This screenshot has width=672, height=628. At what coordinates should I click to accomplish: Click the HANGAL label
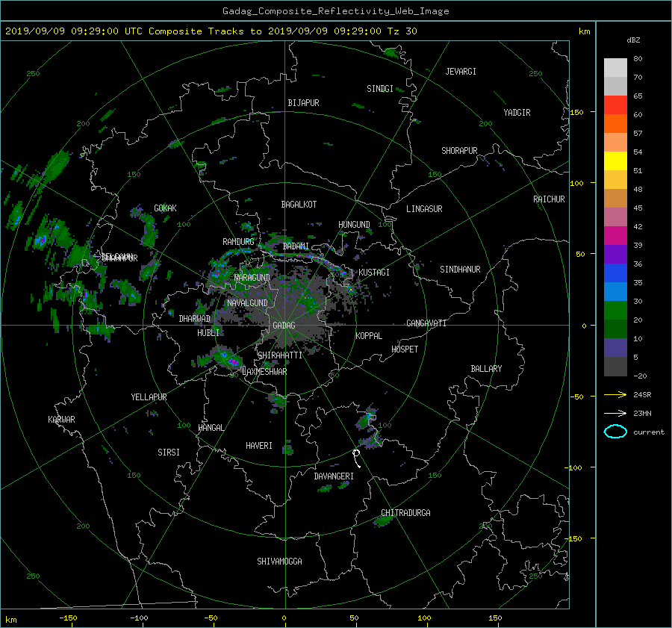(211, 428)
